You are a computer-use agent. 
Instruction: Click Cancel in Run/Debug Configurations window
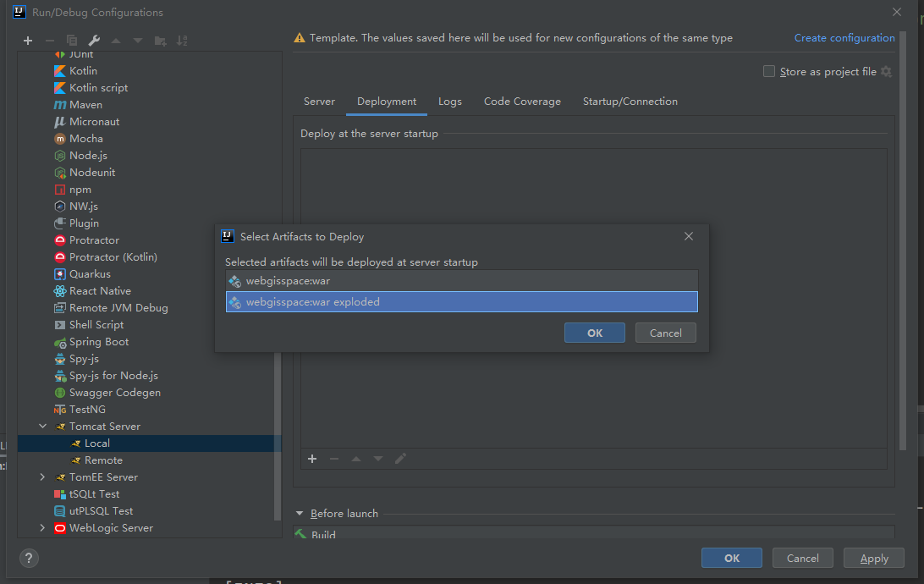click(803, 558)
